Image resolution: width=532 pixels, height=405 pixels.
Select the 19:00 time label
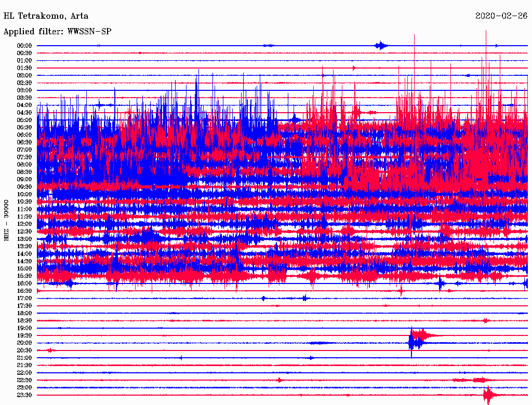24,328
